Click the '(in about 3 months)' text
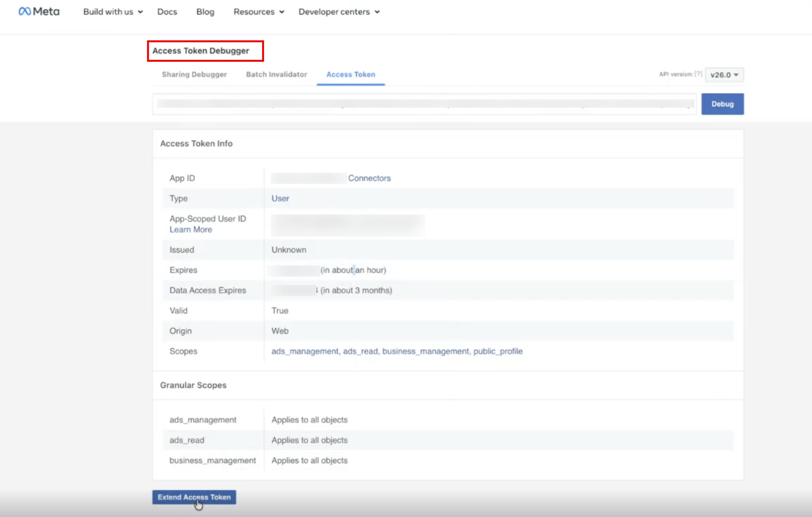The height and width of the screenshot is (517, 812). tap(356, 291)
